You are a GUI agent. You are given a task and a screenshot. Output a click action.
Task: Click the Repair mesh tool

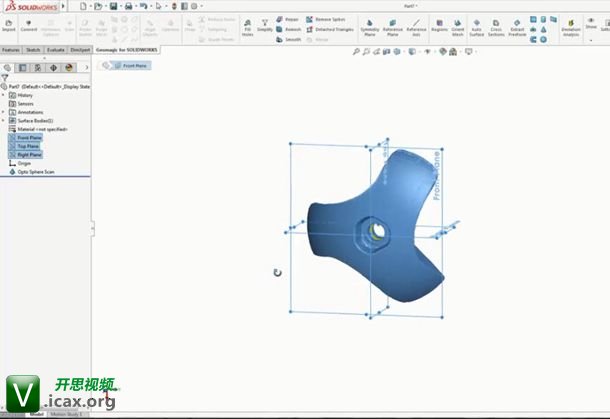coord(287,19)
